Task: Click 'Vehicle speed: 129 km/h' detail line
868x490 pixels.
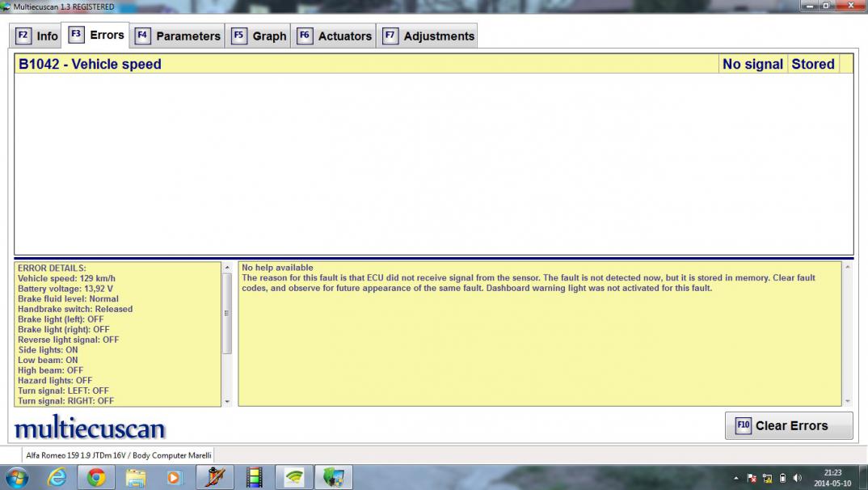Action: (66, 278)
